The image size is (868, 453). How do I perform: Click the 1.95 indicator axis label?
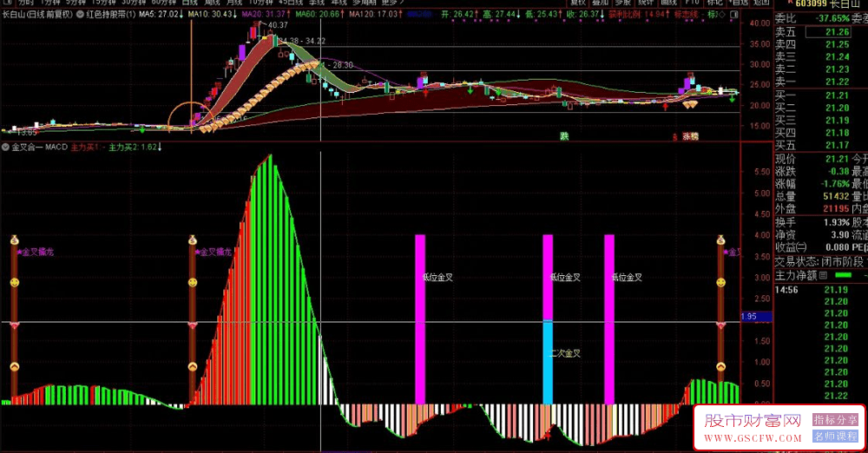[x=756, y=316]
